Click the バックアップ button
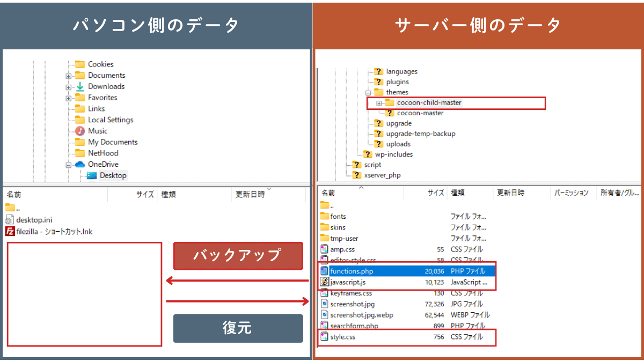The height and width of the screenshot is (362, 644). coord(238,256)
